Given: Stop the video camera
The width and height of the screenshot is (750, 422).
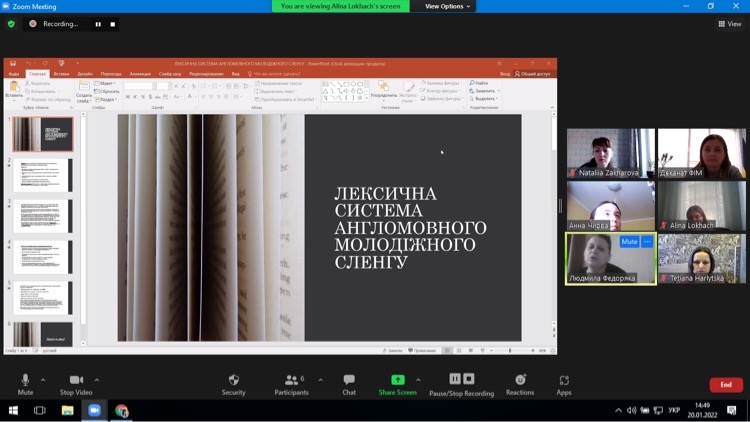Looking at the screenshot, I should [x=76, y=384].
